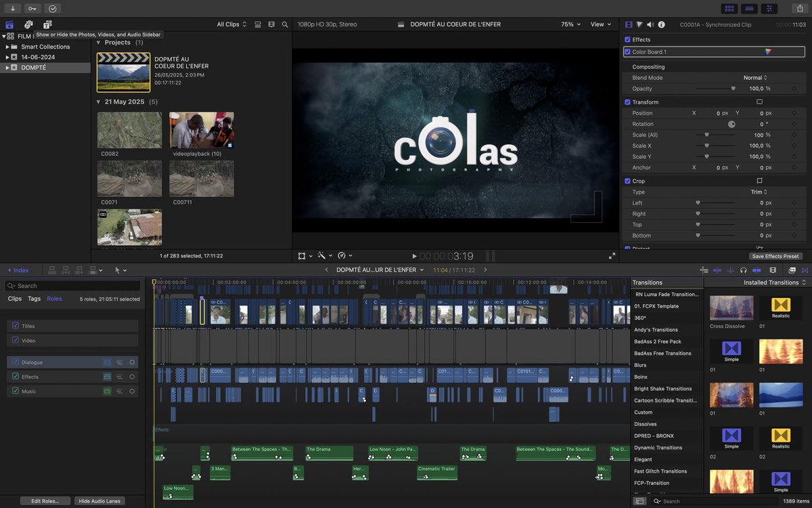The image size is (812, 508).
Task: Click the Crop onscreen controls icon
Action: (759, 181)
